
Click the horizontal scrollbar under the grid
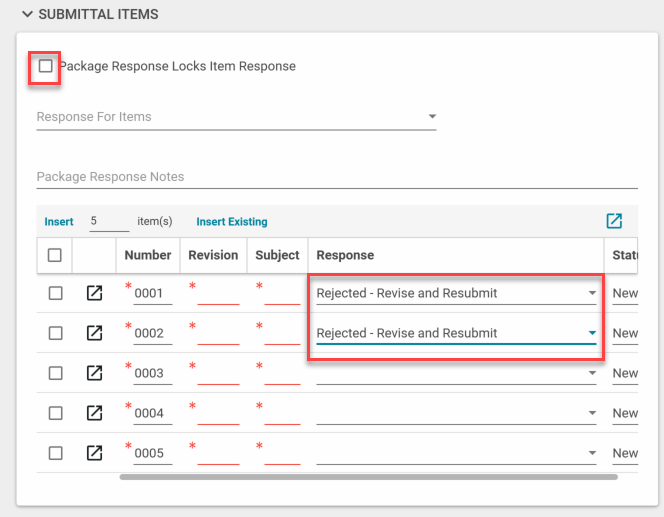(x=368, y=477)
